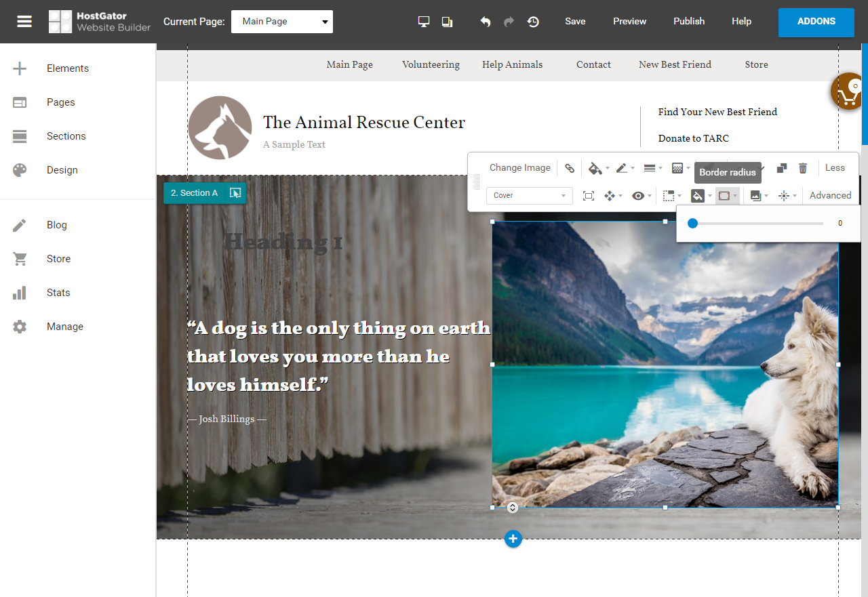Open the Current Page dropdown
The width and height of the screenshot is (868, 597).
282,22
